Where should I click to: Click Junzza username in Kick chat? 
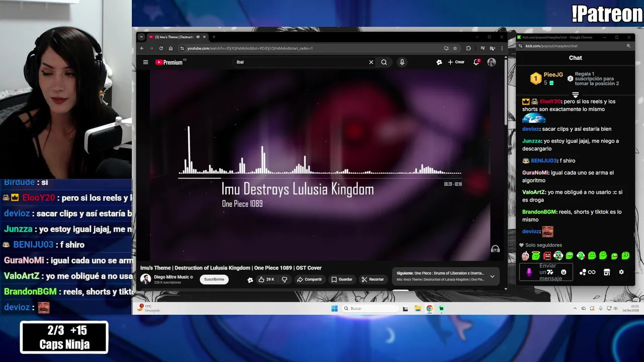coord(532,141)
